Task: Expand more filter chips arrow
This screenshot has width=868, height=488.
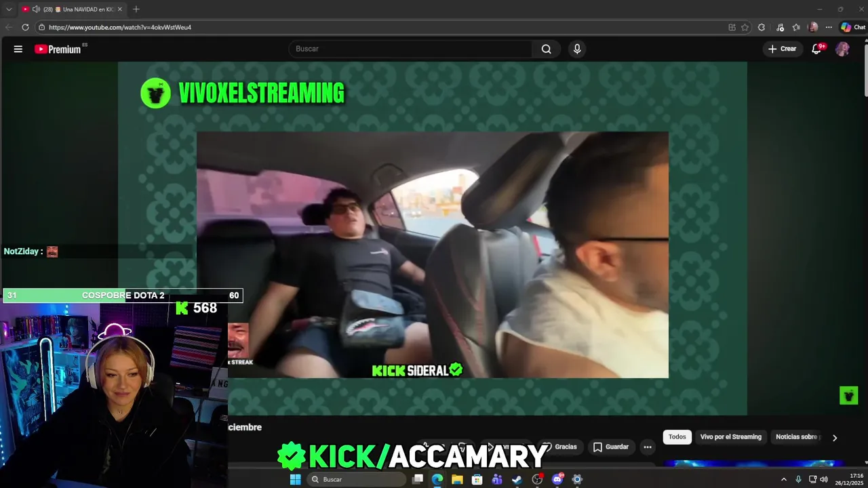Action: 835,438
